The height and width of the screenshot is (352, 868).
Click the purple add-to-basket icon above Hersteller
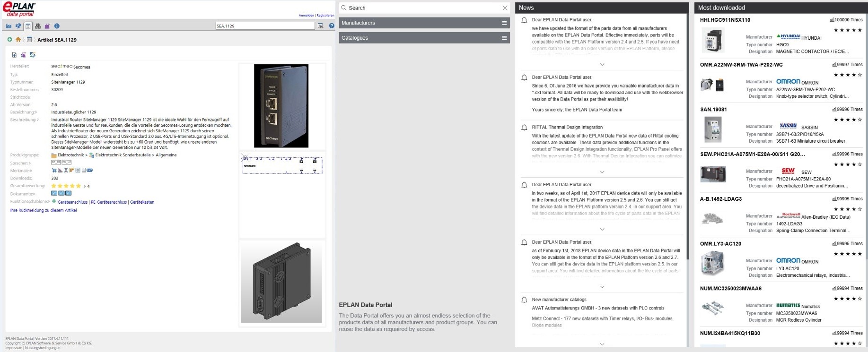pos(23,55)
